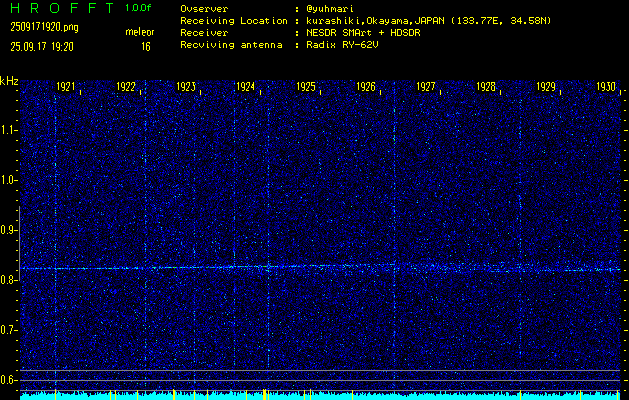Click the version label 1.00f
Viewport: 629px width, 400px height.
139,8
